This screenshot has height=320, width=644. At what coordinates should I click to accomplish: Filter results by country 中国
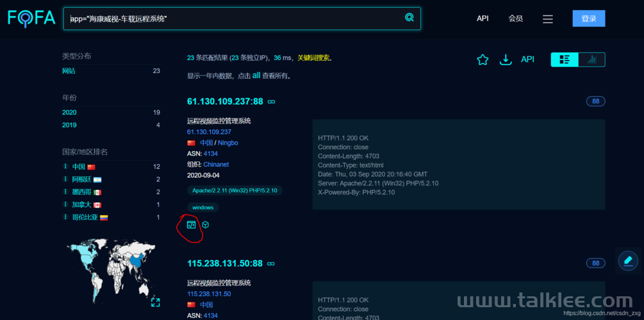[78, 167]
